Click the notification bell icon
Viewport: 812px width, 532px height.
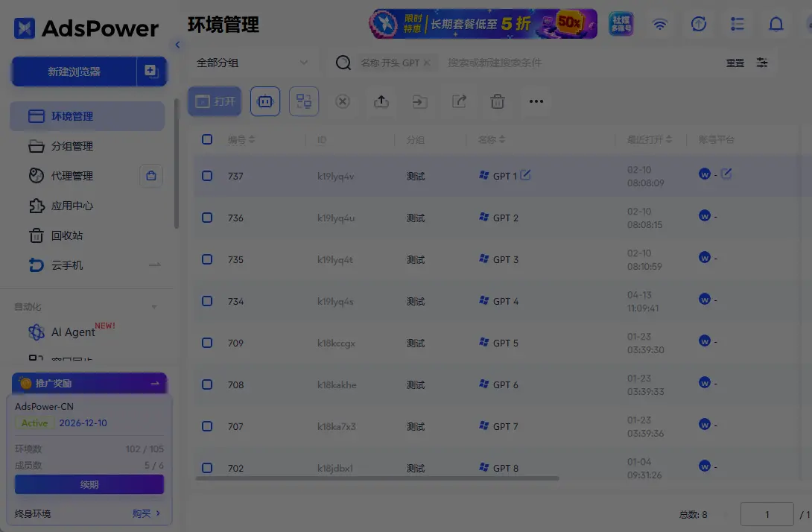tap(775, 24)
